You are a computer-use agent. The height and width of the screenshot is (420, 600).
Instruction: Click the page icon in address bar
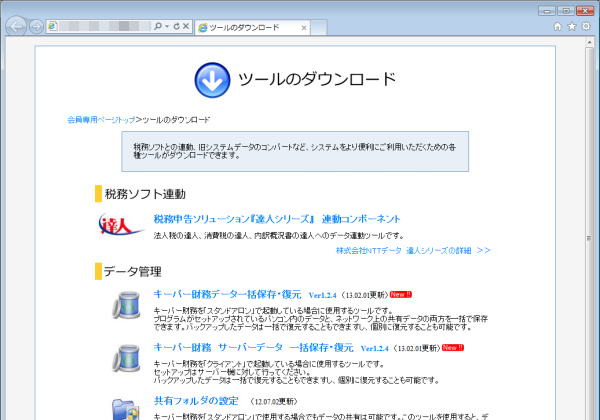pos(53,26)
